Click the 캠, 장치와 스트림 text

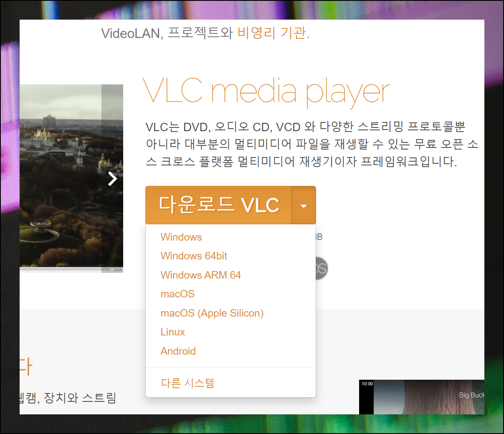[x=68, y=397]
